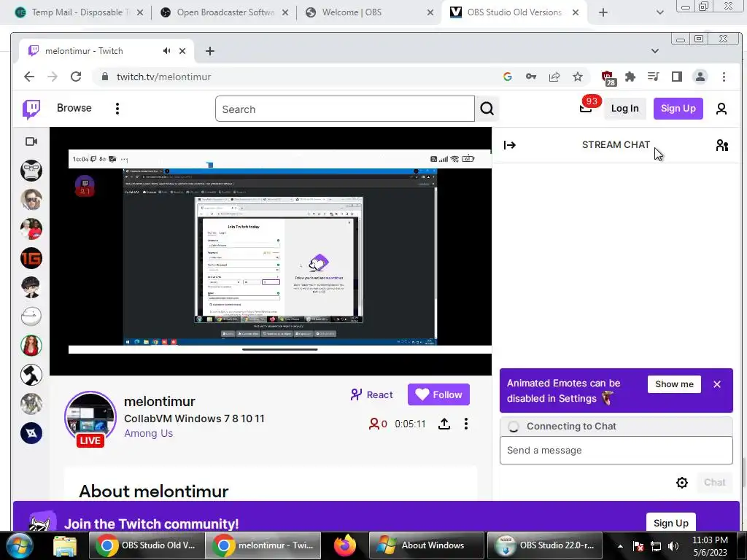Viewport: 747px width, 560px height.
Task: Click the volume speaker tray icon
Action: point(673,546)
